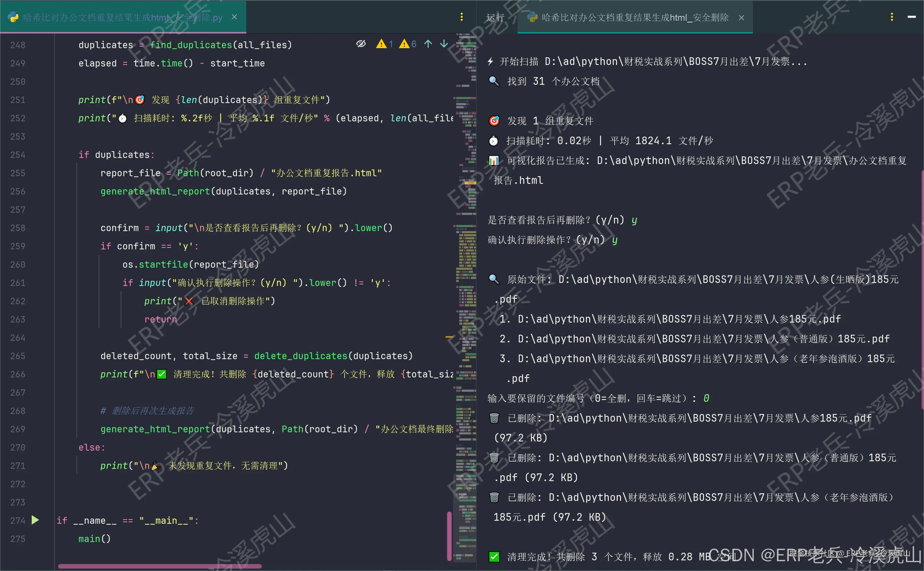
Task: Click the run gutter icon at line 274
Action: point(35,520)
